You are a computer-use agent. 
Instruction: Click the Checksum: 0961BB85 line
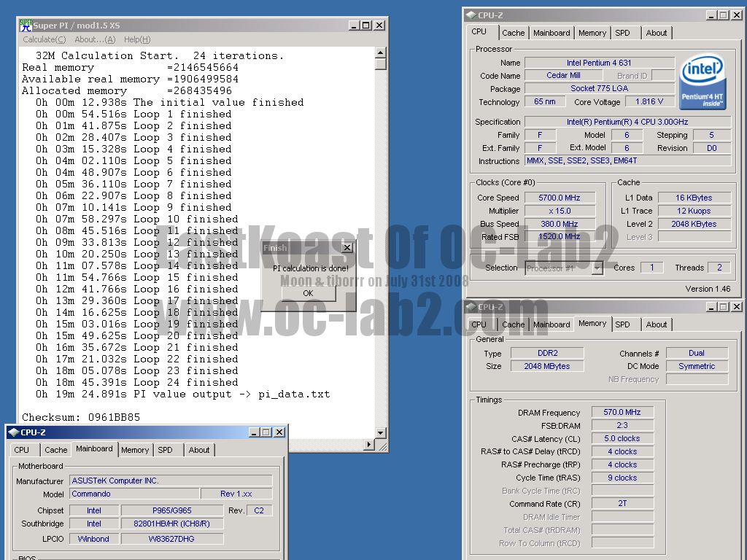point(81,418)
